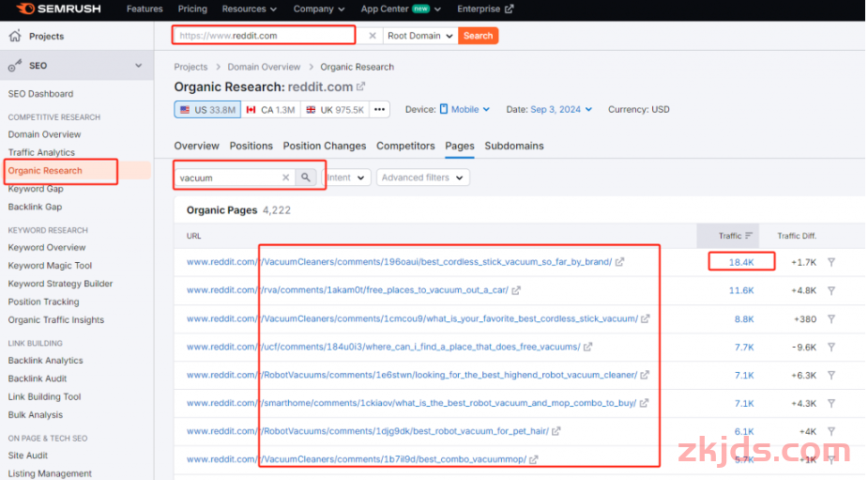
Task: Select the CA 1.3M database
Action: pos(270,110)
